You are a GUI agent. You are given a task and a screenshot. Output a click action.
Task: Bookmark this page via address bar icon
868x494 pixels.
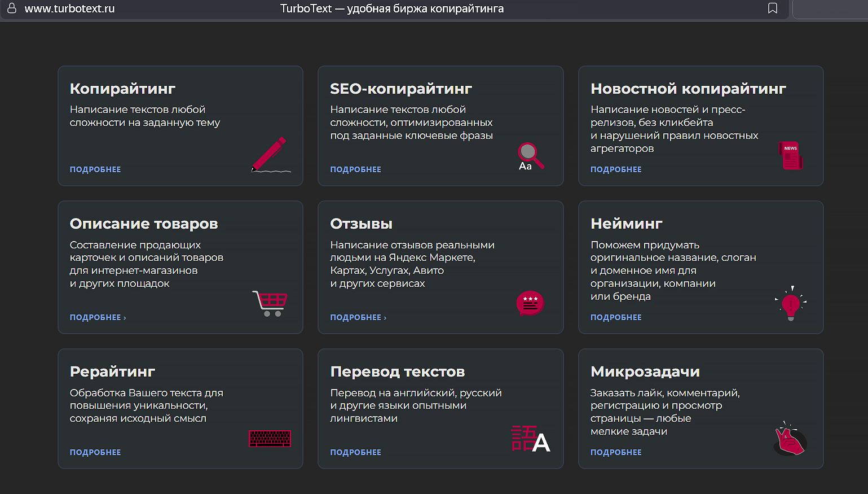click(773, 8)
